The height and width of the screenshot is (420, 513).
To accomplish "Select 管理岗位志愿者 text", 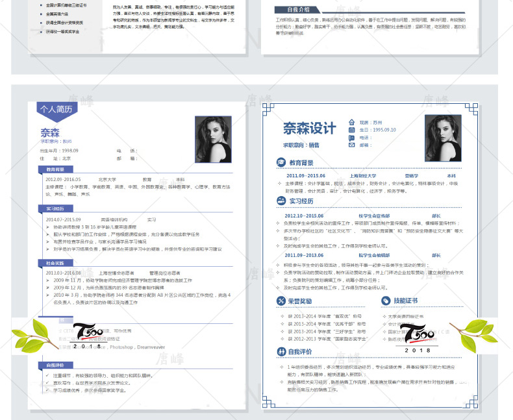I will (x=165, y=273).
